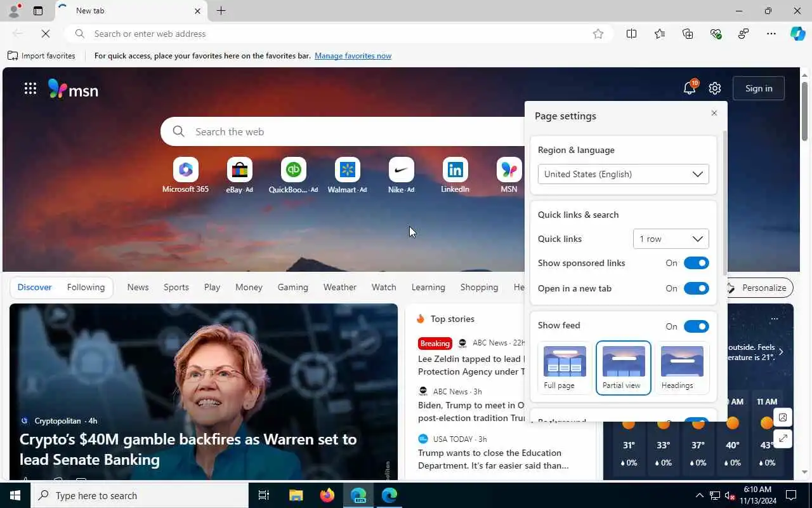Open Collections in Edge toolbar

(688, 34)
